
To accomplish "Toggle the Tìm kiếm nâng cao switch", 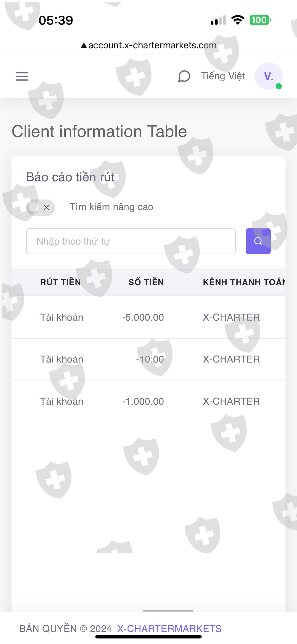I will click(x=41, y=207).
